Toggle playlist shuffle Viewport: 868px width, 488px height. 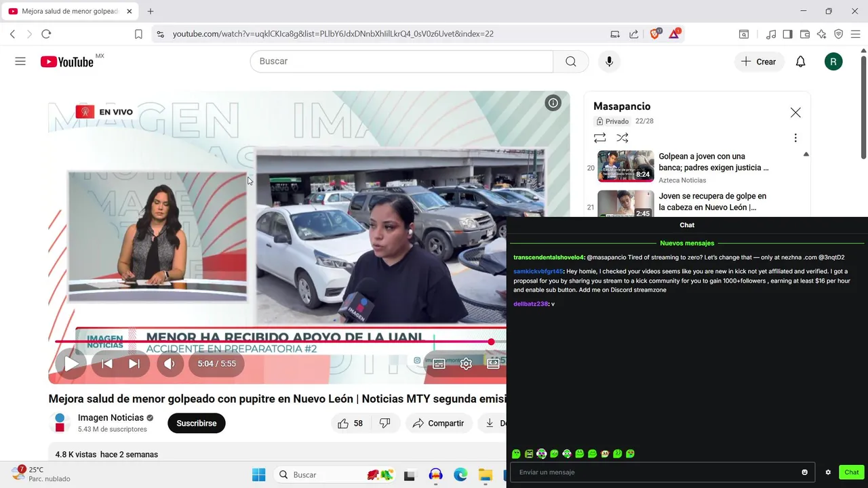click(x=623, y=138)
